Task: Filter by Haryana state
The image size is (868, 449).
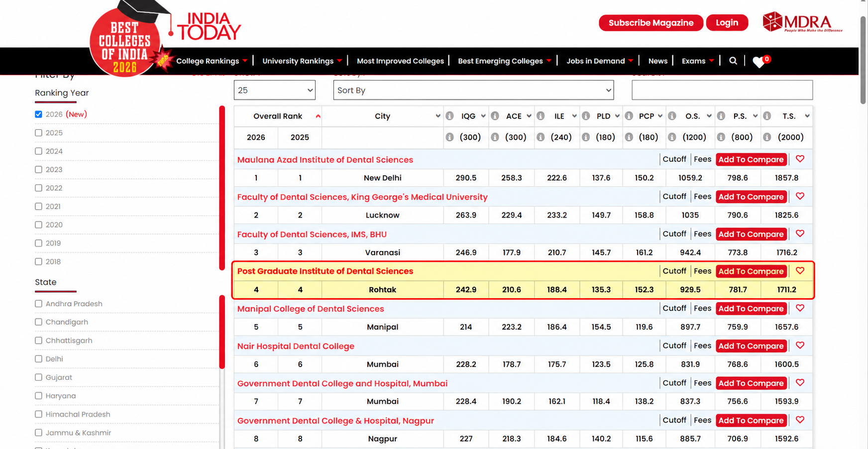Action: point(38,396)
